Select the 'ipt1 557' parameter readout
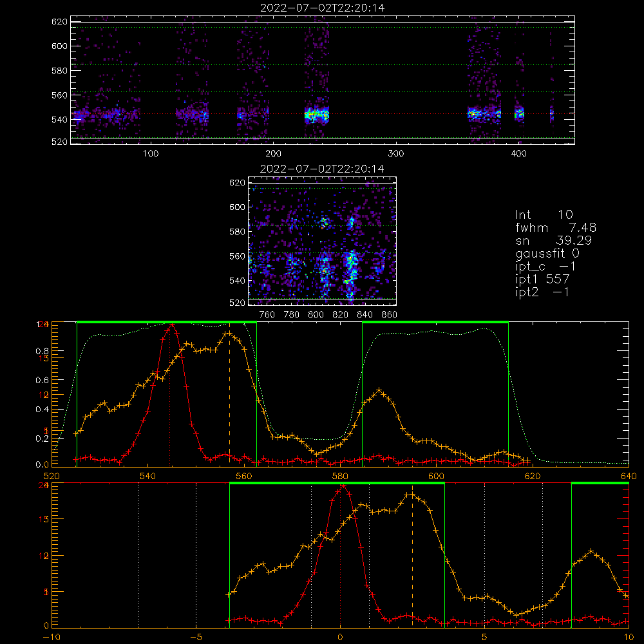The width and height of the screenshot is (644, 644). pyautogui.click(x=542, y=279)
